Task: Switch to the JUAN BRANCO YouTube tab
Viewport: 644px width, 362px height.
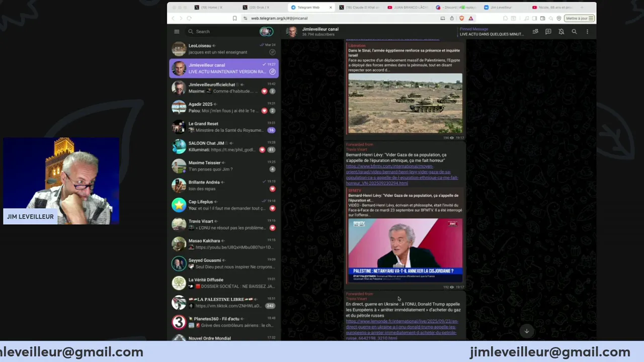Action: pos(407,8)
